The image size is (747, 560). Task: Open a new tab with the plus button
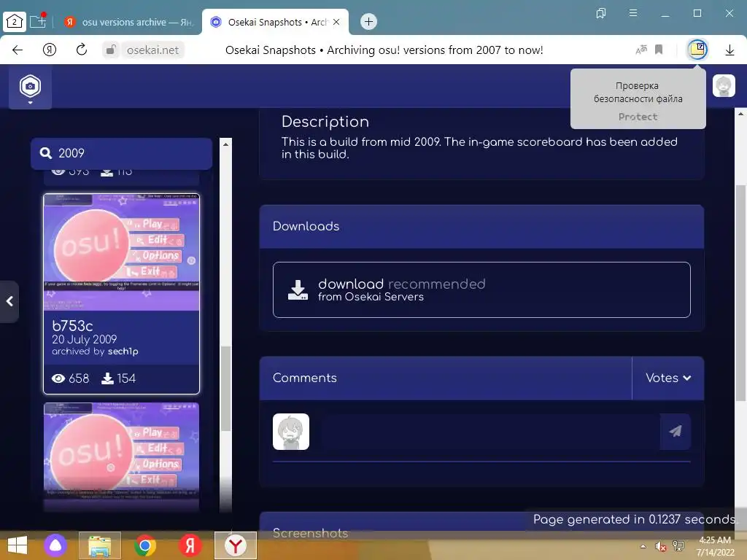tap(368, 21)
